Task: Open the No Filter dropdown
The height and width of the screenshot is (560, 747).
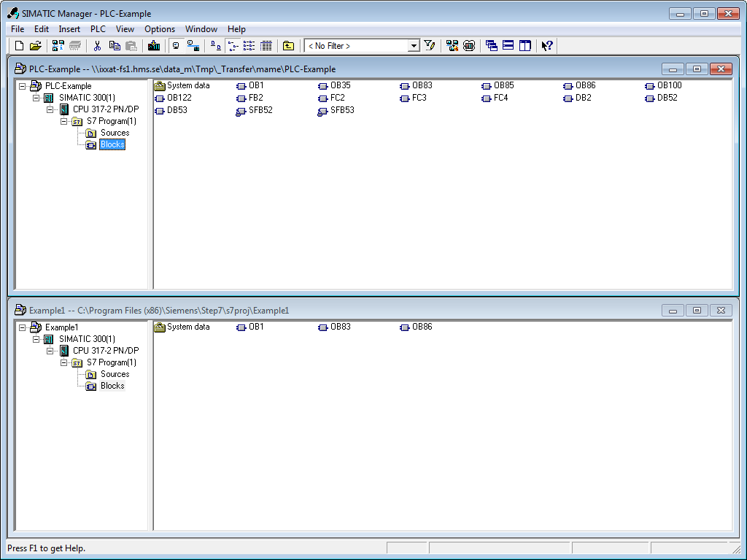Action: 414,46
